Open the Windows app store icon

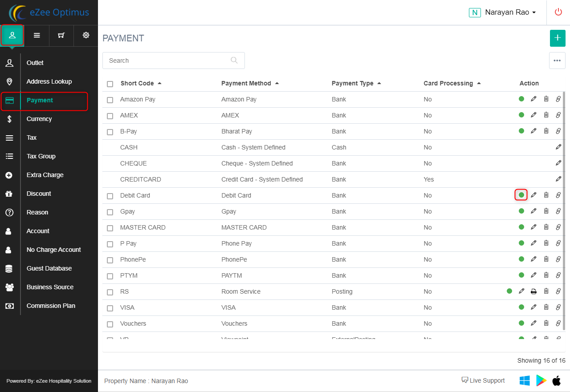525,380
